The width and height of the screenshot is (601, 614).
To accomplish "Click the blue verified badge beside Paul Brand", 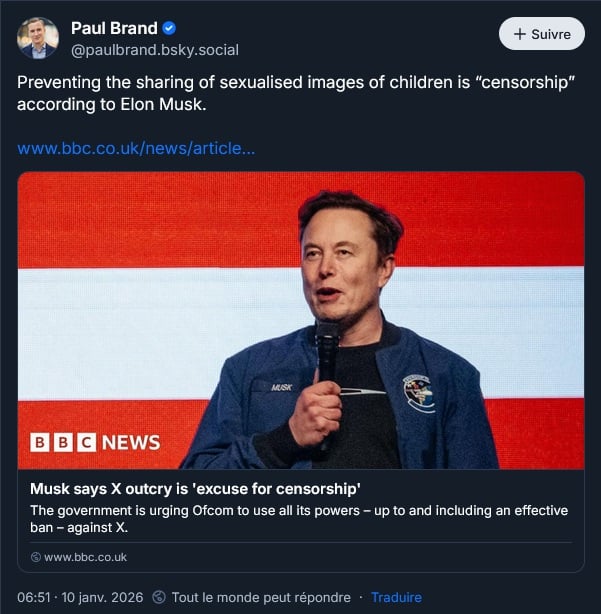I will pos(170,28).
